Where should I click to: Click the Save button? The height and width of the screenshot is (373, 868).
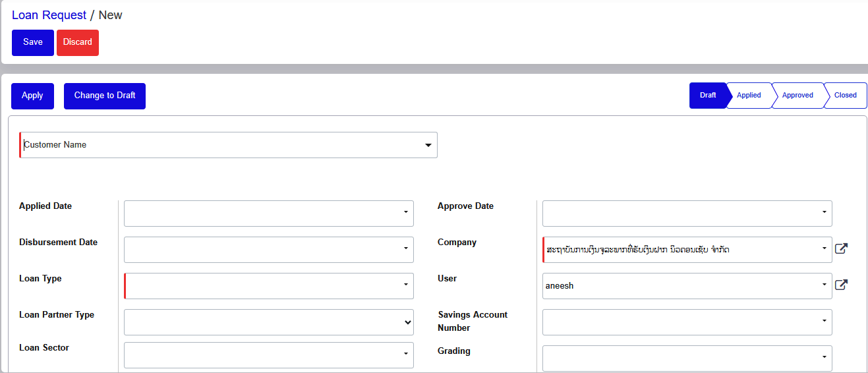(x=33, y=42)
